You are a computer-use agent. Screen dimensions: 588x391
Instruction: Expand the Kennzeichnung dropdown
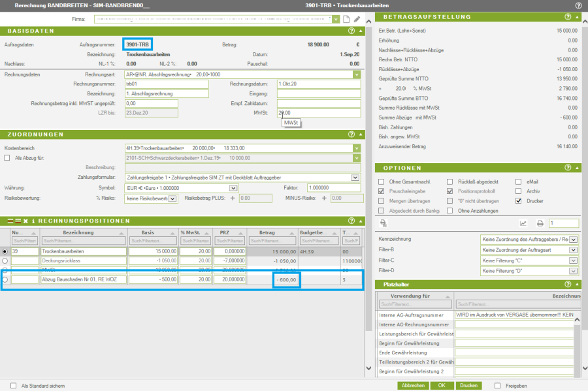click(x=573, y=240)
